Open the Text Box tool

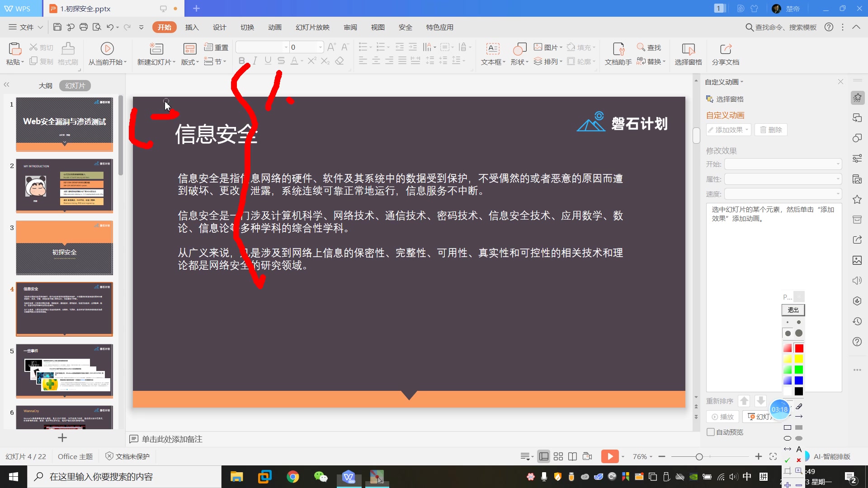pos(492,49)
